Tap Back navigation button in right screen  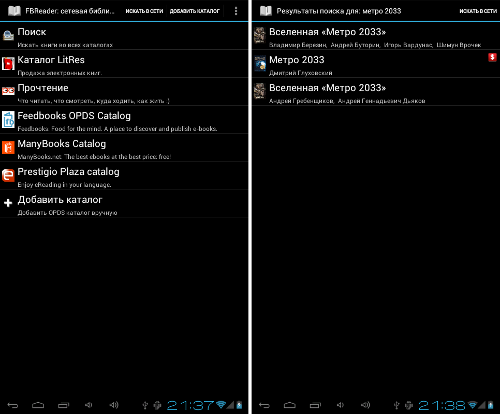tap(265, 405)
